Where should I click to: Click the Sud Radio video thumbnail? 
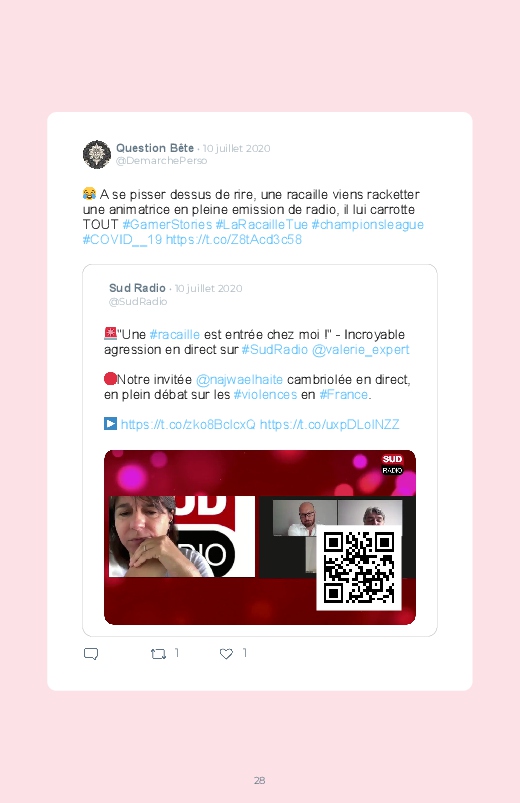point(260,537)
